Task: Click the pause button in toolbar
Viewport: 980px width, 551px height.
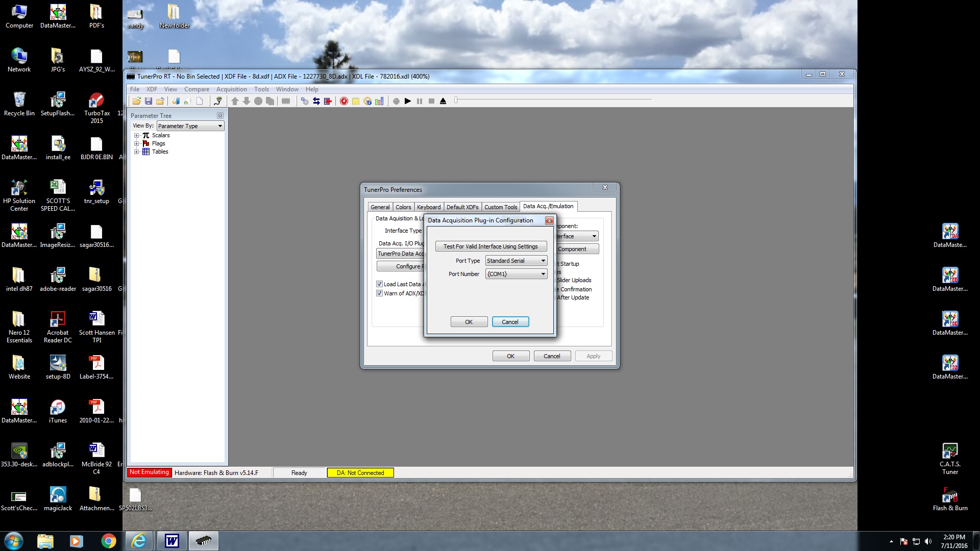Action: pos(420,101)
